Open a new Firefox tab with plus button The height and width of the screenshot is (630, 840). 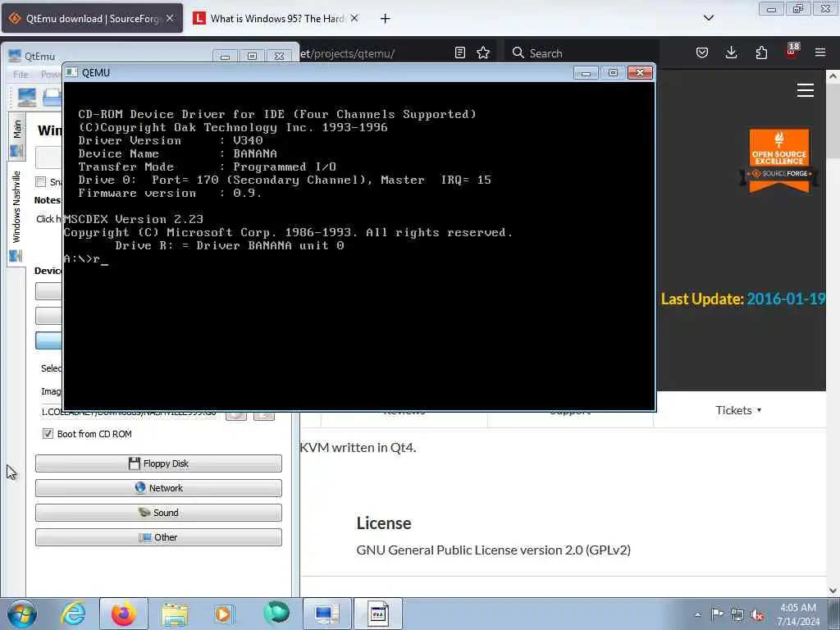click(x=385, y=19)
